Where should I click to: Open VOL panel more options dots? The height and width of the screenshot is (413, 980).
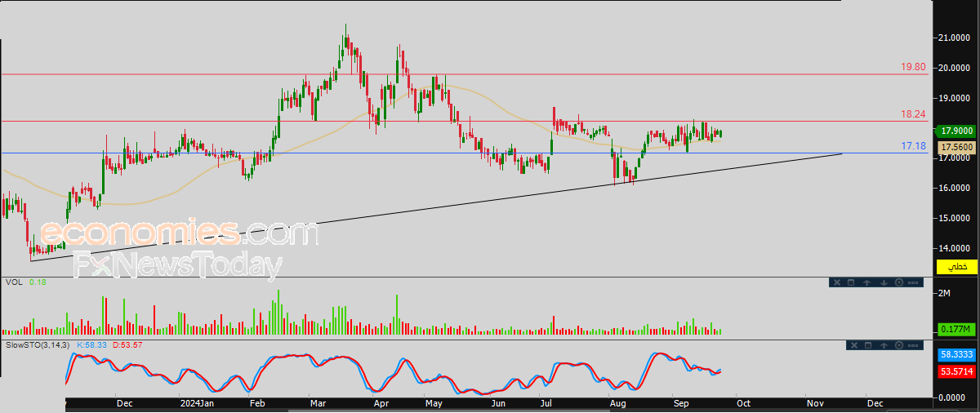[913, 282]
